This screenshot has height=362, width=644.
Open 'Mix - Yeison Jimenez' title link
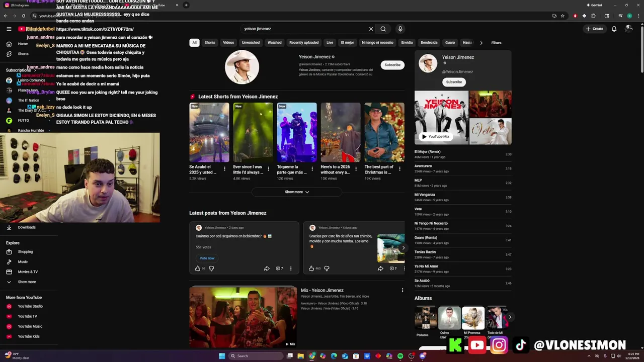[x=322, y=290]
